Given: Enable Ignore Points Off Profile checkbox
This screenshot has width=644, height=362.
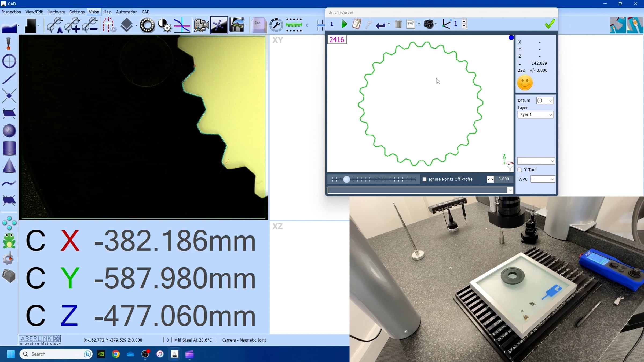Looking at the screenshot, I should [425, 179].
